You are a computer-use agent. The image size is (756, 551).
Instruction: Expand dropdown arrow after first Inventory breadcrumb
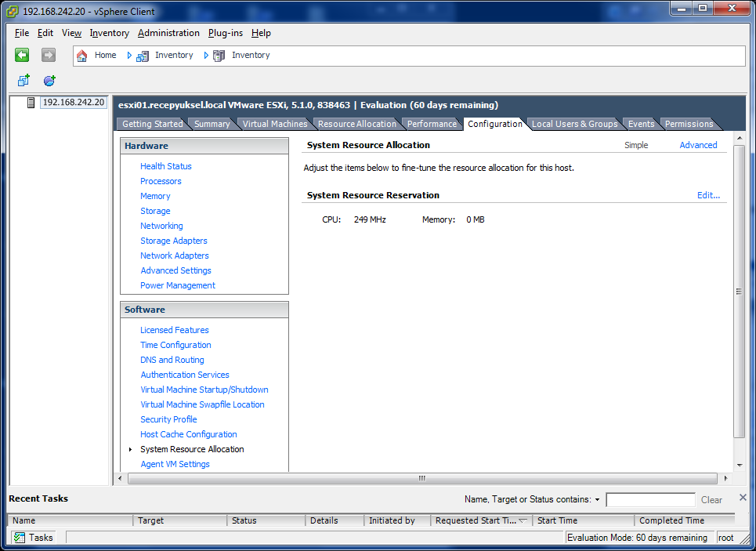pyautogui.click(x=206, y=56)
